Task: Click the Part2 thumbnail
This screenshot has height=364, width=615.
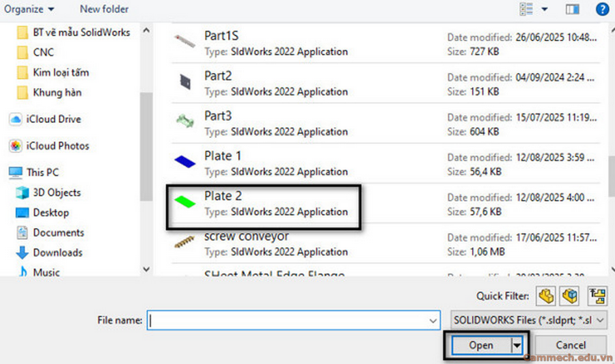Action: tap(185, 82)
